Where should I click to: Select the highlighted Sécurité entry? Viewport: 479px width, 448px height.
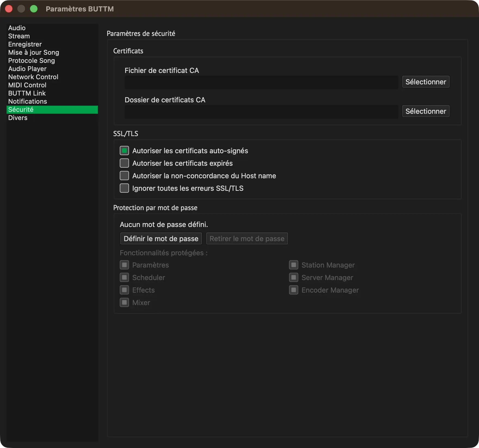click(52, 110)
